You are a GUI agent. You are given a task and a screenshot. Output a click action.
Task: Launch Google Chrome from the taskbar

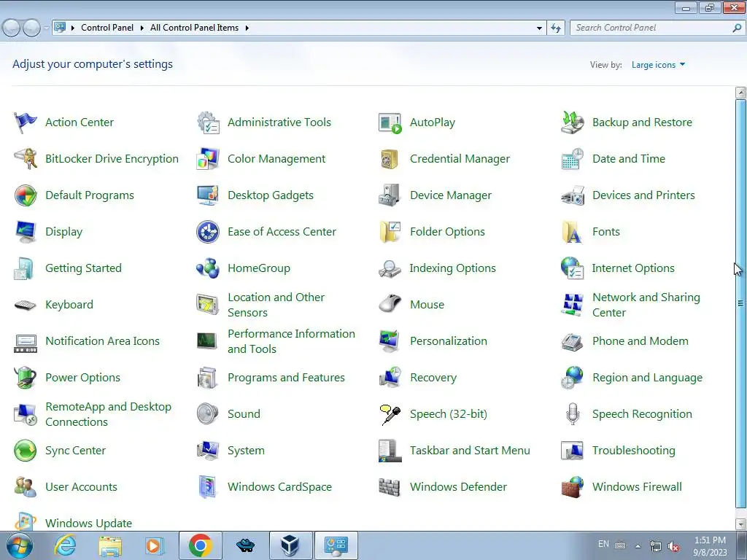[200, 545]
